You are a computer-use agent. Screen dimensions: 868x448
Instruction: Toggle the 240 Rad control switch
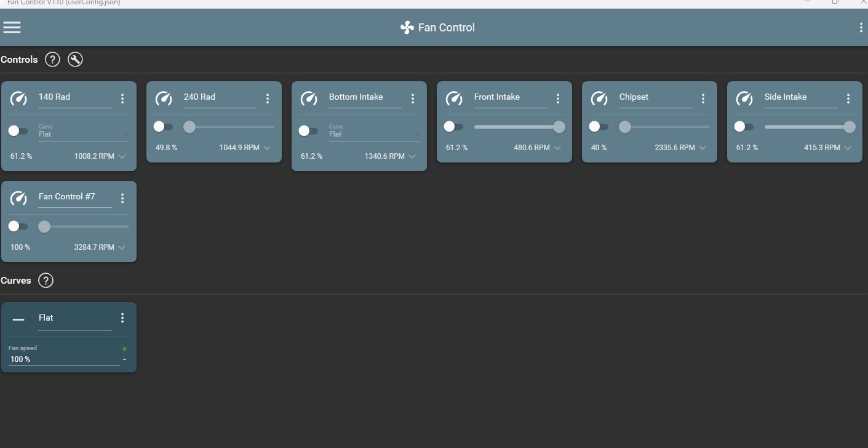pyautogui.click(x=163, y=127)
